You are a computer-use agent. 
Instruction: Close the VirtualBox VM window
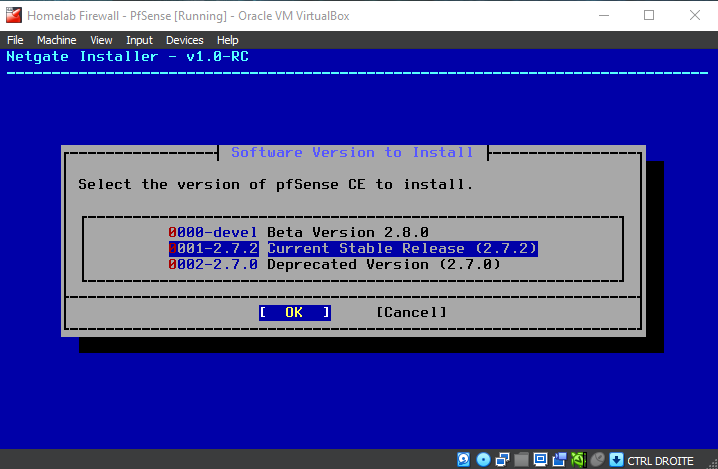click(695, 15)
